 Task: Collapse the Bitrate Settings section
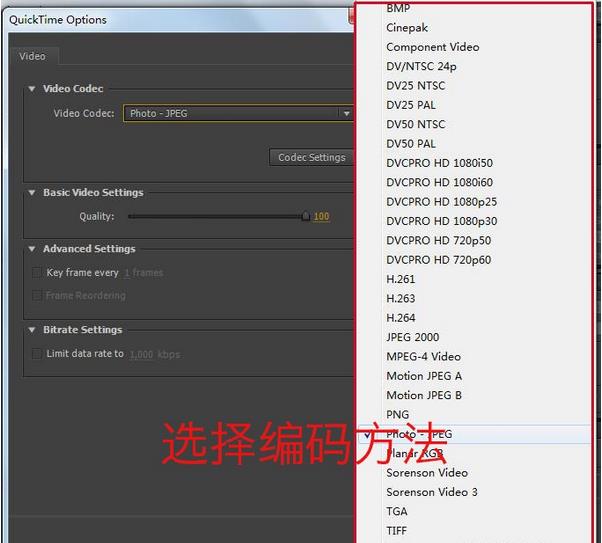[32, 330]
